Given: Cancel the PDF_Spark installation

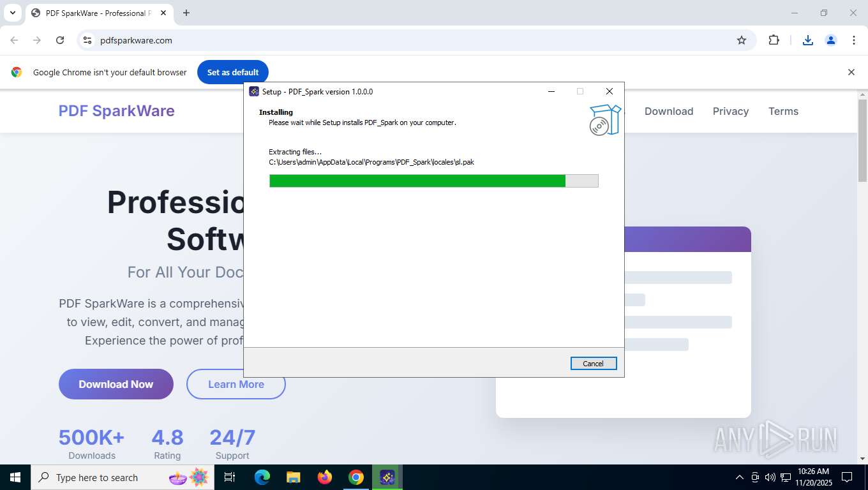Looking at the screenshot, I should [x=593, y=363].
